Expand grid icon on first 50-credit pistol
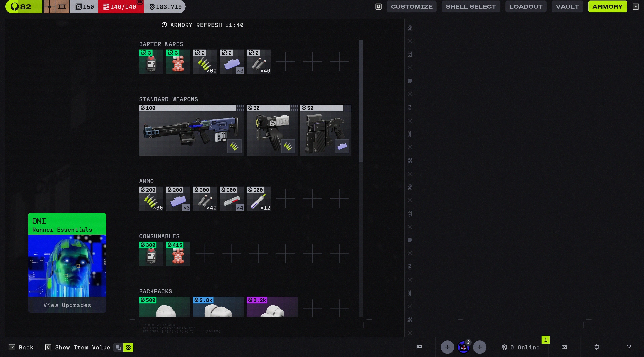The image size is (644, 357). click(x=294, y=108)
